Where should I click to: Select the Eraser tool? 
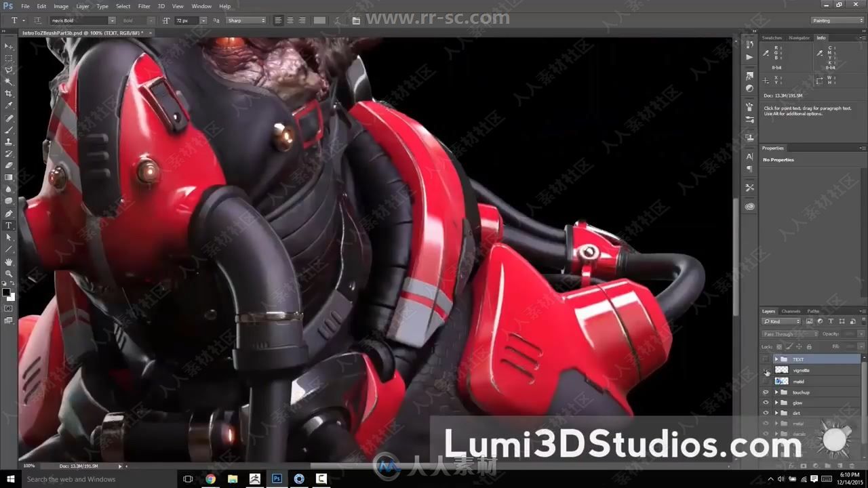[x=9, y=165]
